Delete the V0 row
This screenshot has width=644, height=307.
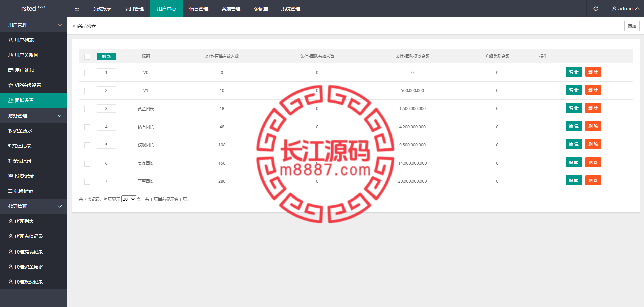click(593, 72)
